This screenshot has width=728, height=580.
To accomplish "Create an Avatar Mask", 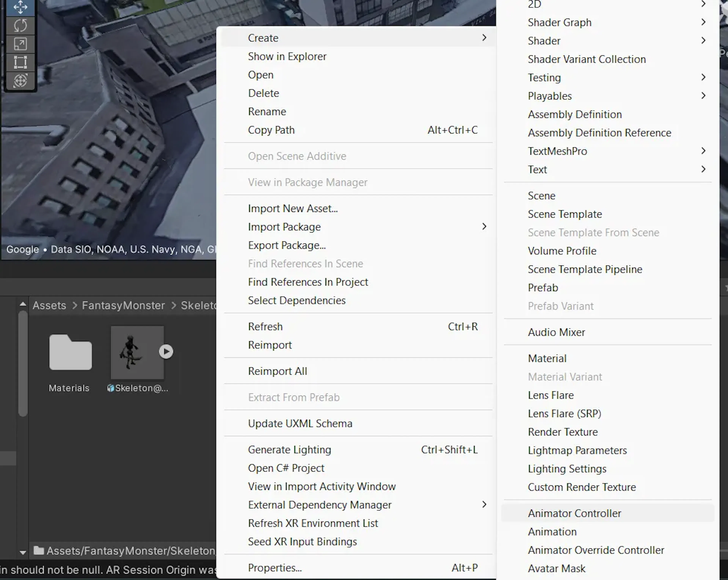I will 608,569.
